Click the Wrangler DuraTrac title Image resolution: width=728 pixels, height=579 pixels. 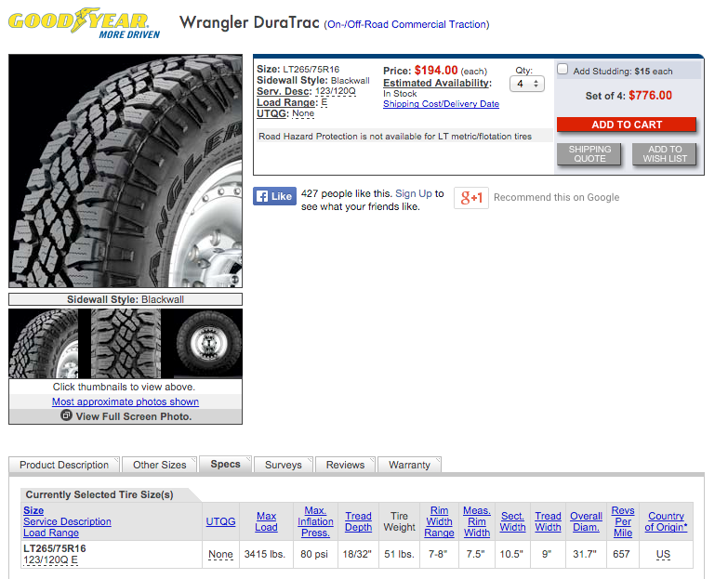pos(249,22)
